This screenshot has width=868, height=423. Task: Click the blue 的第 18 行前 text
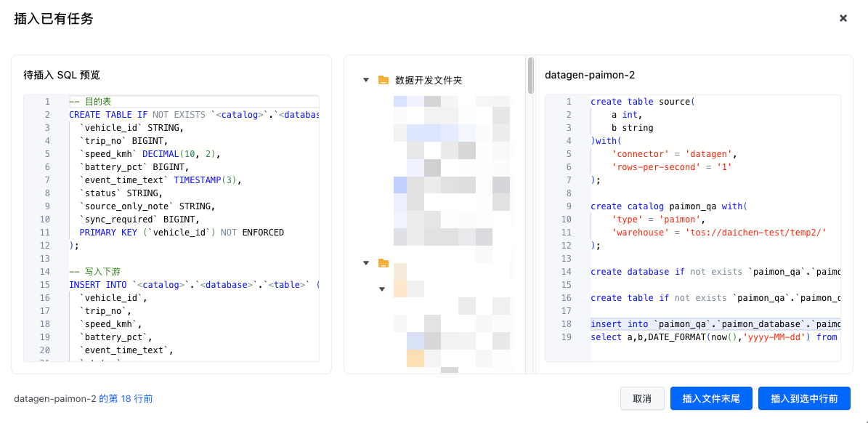click(126, 398)
